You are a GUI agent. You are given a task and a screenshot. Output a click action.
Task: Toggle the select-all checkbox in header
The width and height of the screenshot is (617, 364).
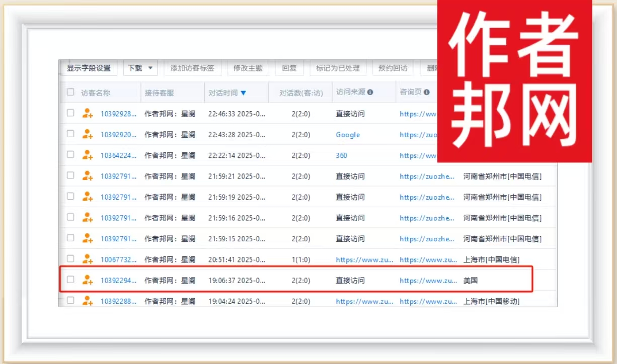click(x=70, y=92)
